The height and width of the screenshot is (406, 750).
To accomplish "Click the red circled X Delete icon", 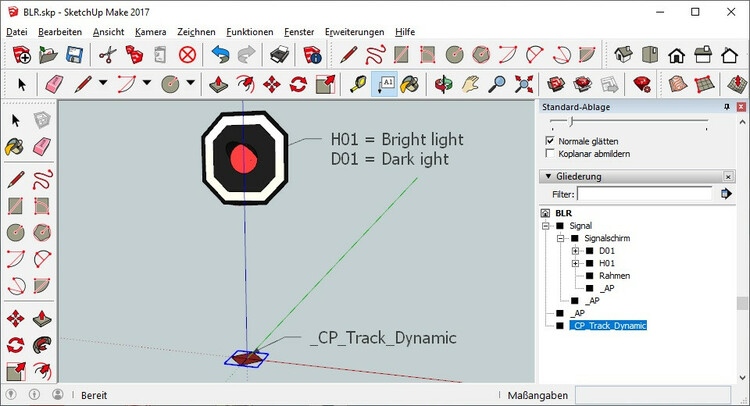I will [188, 55].
